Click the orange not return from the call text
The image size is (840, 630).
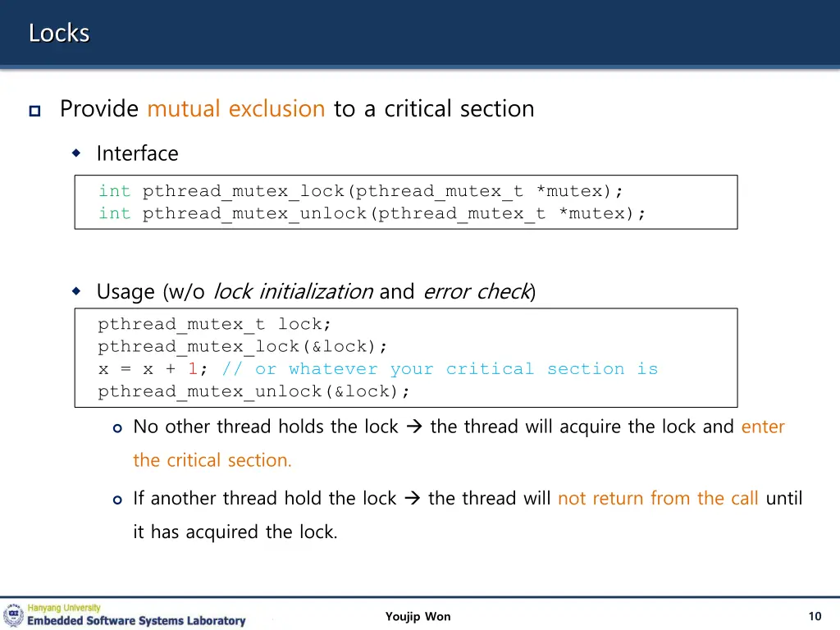coord(658,498)
